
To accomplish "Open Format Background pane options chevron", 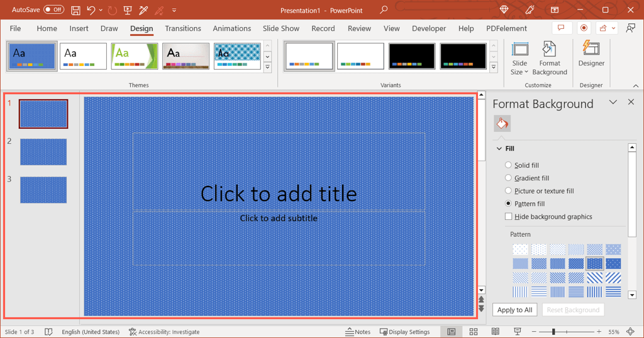I will 613,102.
